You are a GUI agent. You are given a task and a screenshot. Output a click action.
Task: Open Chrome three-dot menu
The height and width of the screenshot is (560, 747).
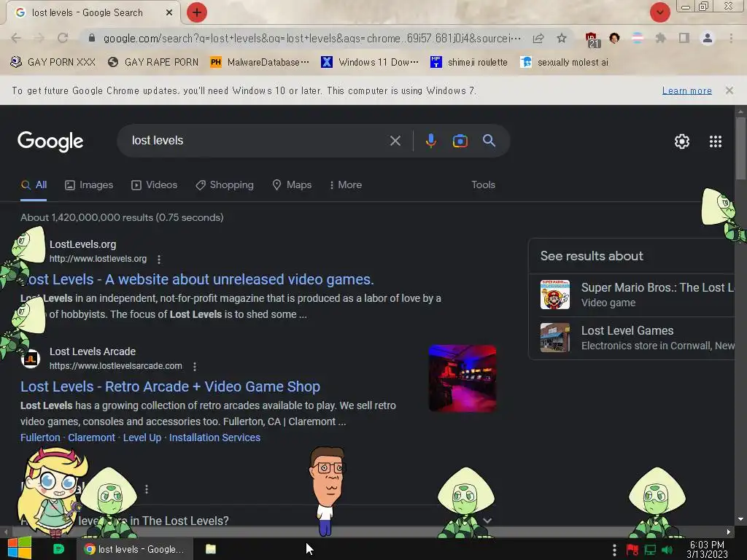click(x=731, y=38)
